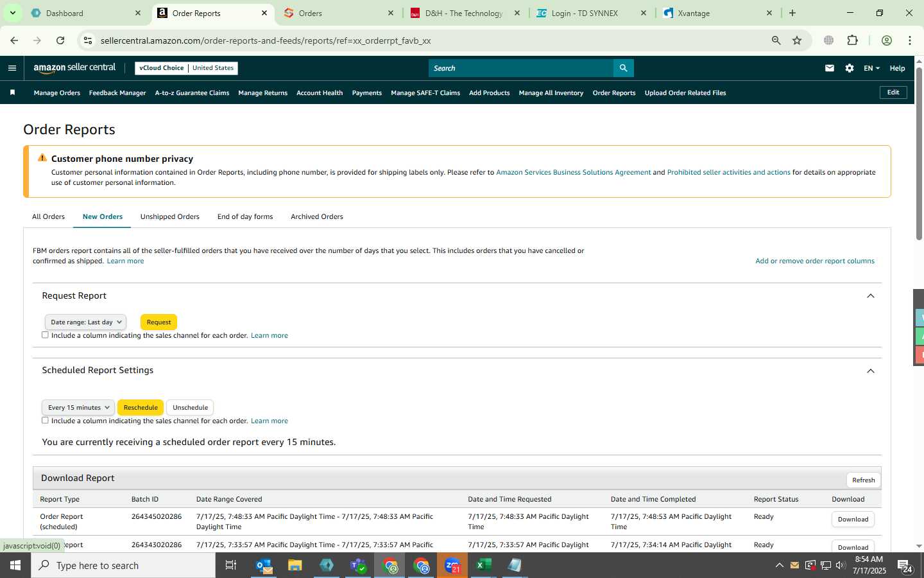Open Prohibited seller activities and actions link
This screenshot has height=578, width=924.
point(729,172)
